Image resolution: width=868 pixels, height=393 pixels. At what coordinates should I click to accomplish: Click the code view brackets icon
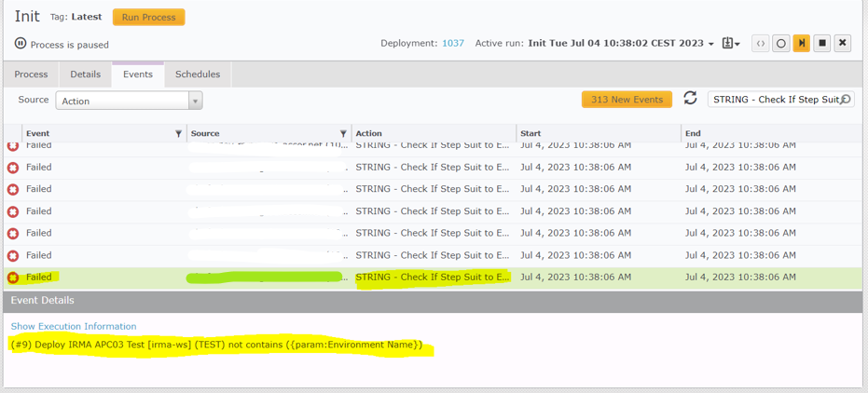pos(761,44)
